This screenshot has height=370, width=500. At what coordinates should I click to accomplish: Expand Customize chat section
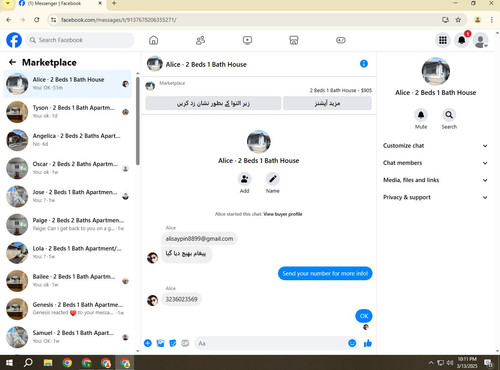tap(435, 146)
